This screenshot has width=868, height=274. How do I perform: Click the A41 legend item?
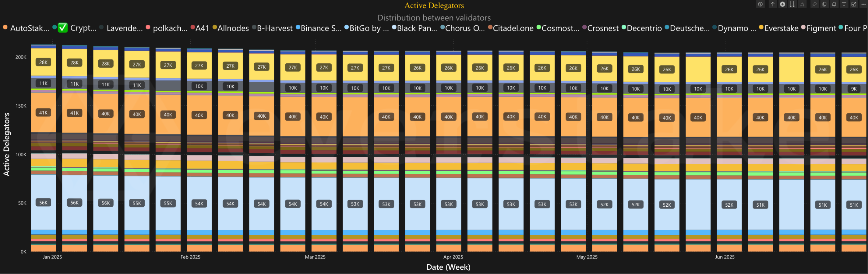pos(200,28)
